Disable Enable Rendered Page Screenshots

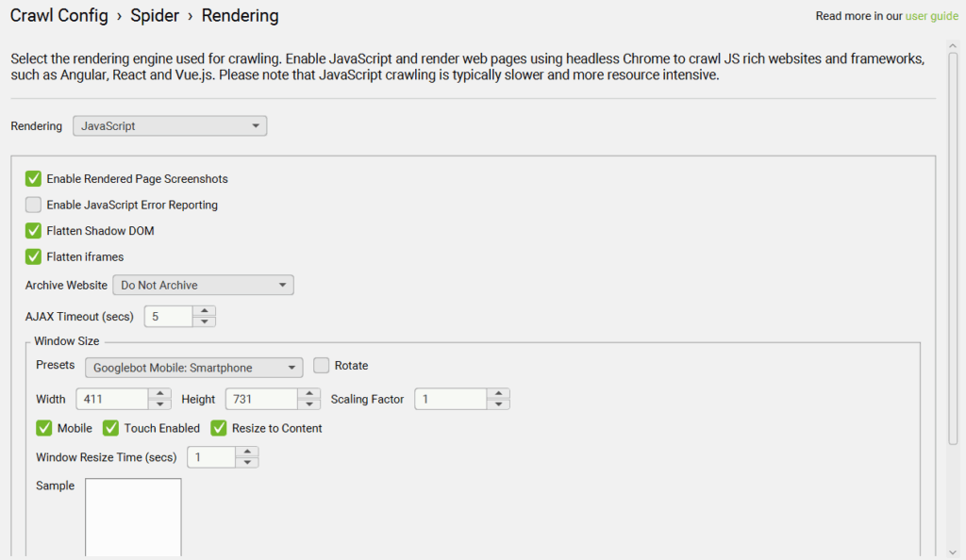click(x=33, y=178)
